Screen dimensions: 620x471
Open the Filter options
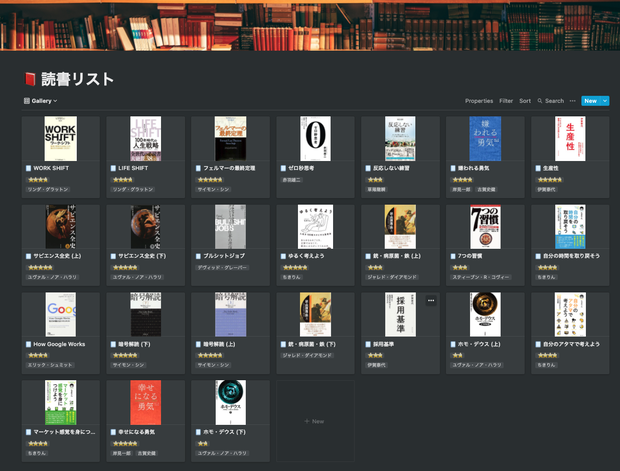[x=506, y=101]
